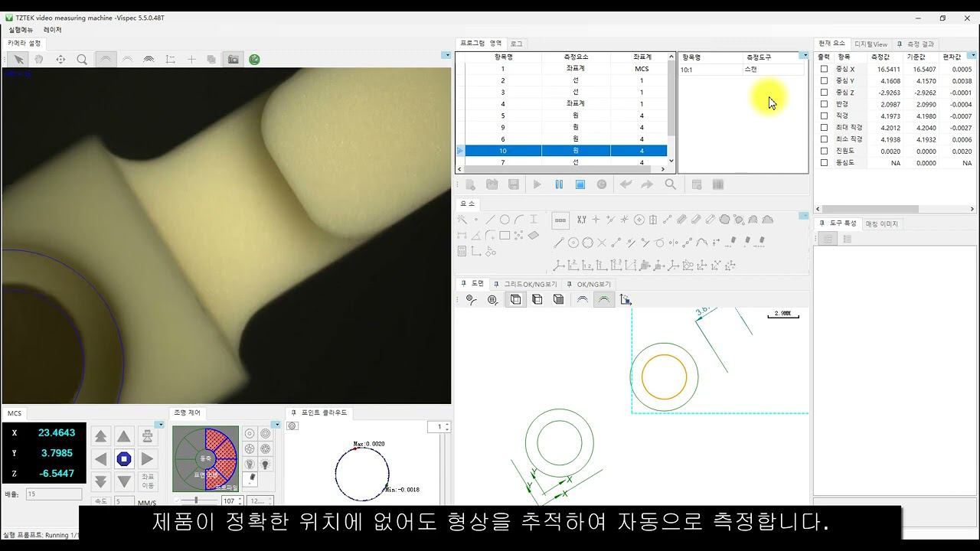Open the current elements table dropdown arrow
The width and height of the screenshot is (980, 551).
972,55
